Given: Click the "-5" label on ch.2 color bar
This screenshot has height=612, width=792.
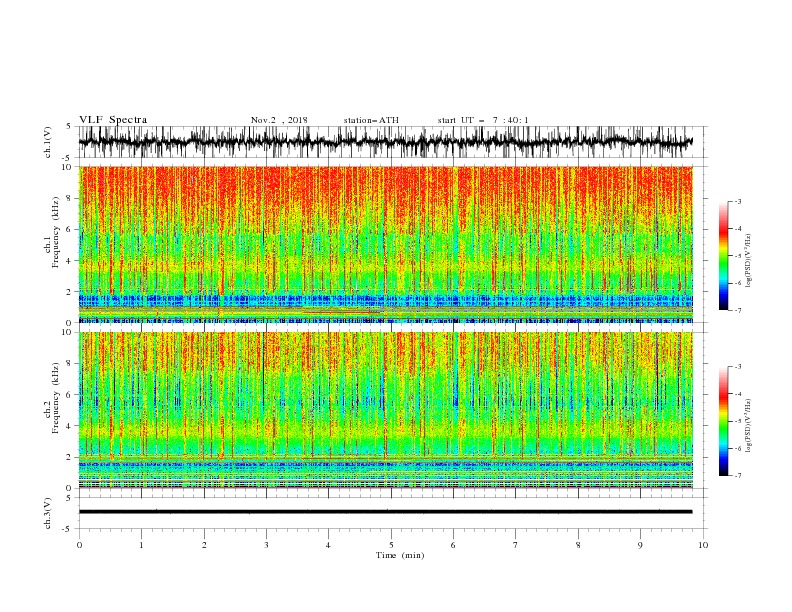Looking at the screenshot, I should 737,421.
